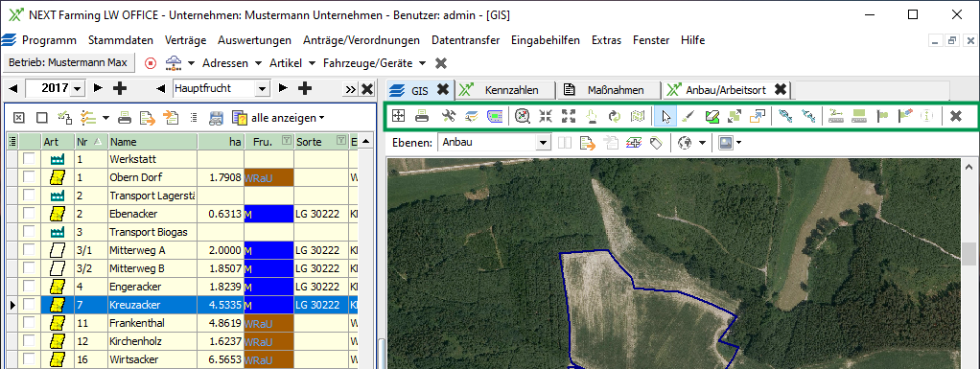
Task: Click the add-layer plus icon next to Ebenen
Action: coord(633,143)
